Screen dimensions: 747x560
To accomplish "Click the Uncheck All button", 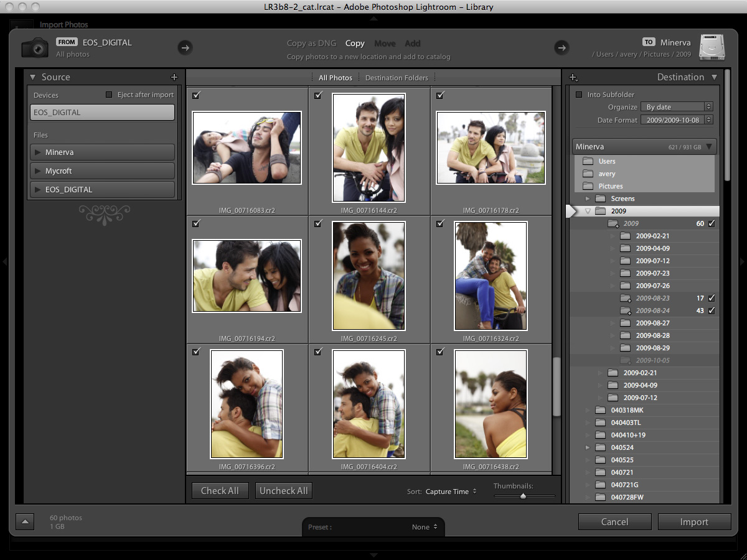I will 283,490.
